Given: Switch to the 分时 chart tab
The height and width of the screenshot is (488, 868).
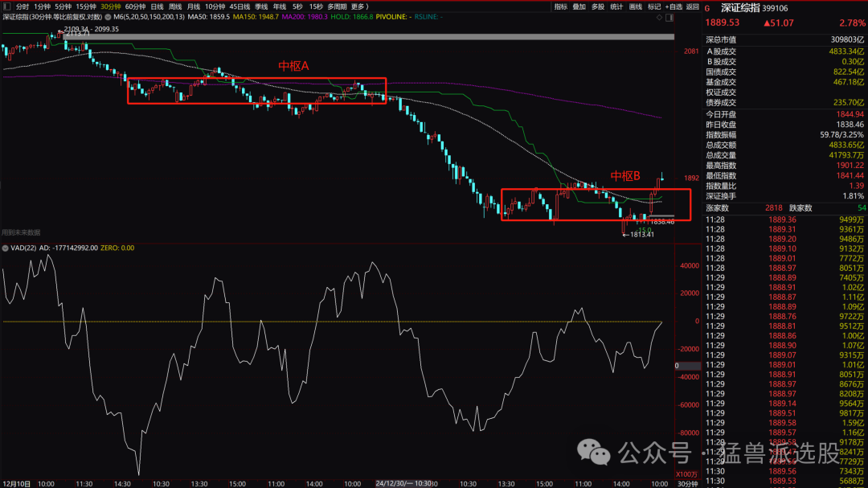Looking at the screenshot, I should [x=23, y=6].
